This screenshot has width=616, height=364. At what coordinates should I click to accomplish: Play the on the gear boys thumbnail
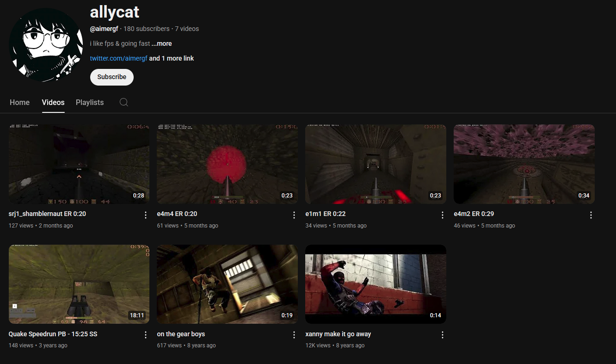click(228, 284)
